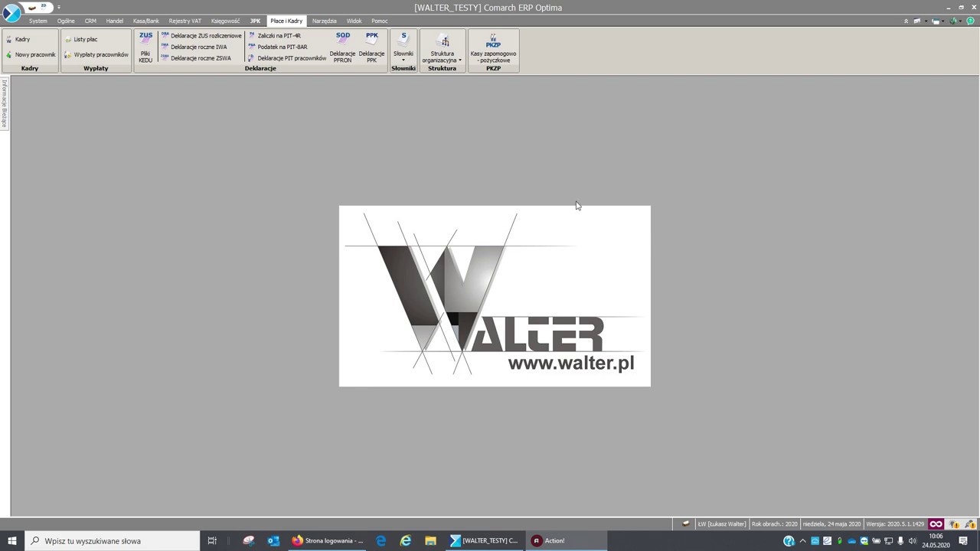The image size is (980, 551).
Task: Click the Rok obrach.: 2020 status field
Action: pos(774,524)
